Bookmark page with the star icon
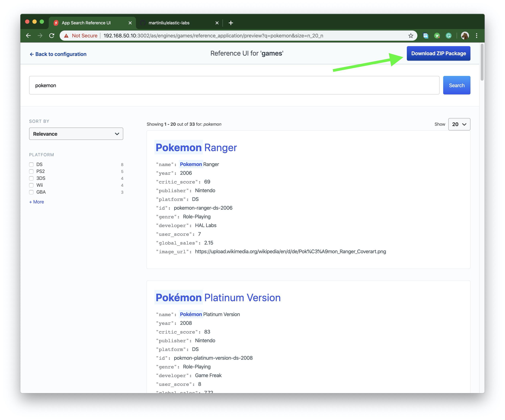The height and width of the screenshot is (420, 505). click(x=411, y=36)
